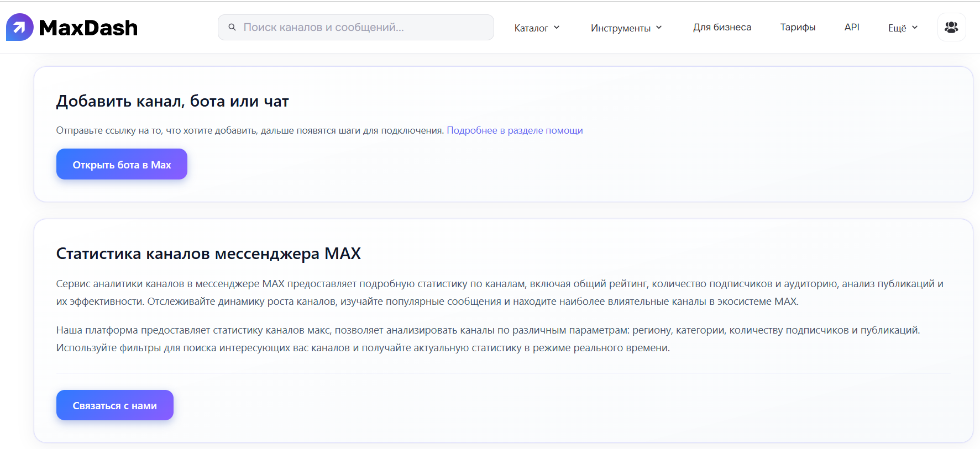Viewport: 980px width, 449px height.
Task: Click the search magnifier icon
Action: [x=232, y=27]
